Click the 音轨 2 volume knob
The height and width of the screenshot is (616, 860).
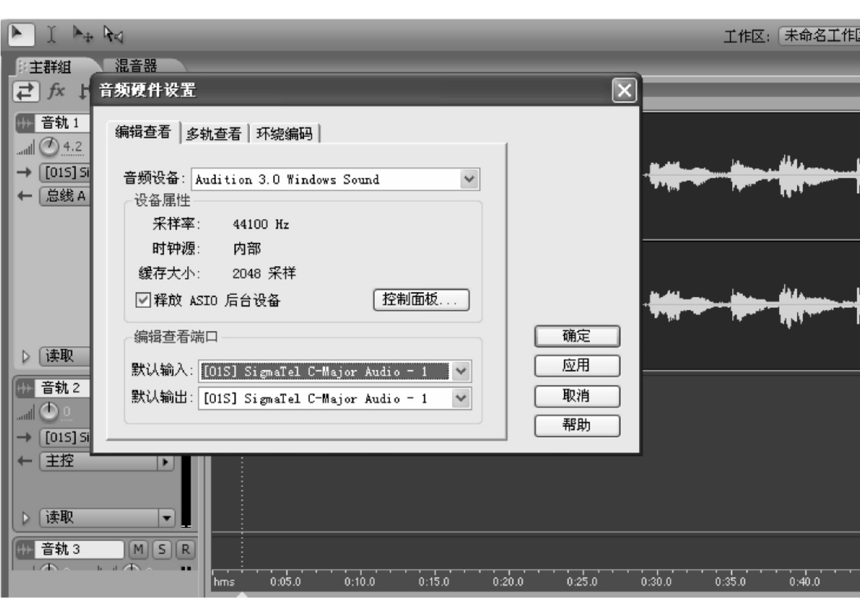click(x=49, y=412)
